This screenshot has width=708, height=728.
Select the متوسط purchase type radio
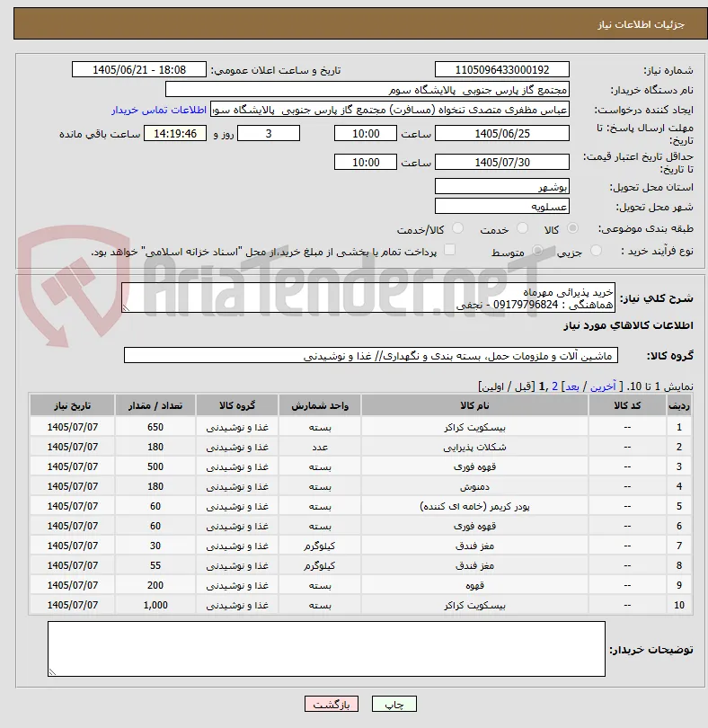tap(537, 251)
